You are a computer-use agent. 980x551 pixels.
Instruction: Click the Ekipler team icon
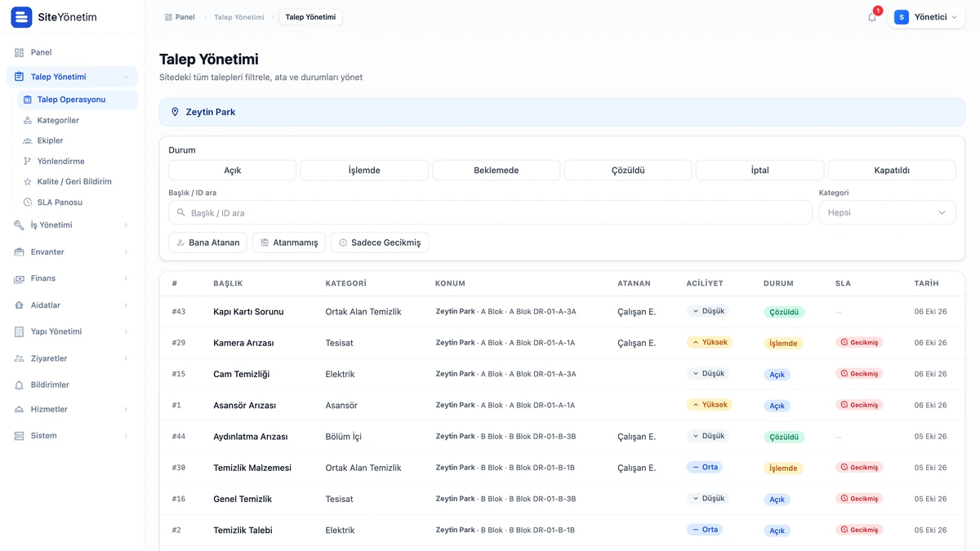tap(28, 140)
